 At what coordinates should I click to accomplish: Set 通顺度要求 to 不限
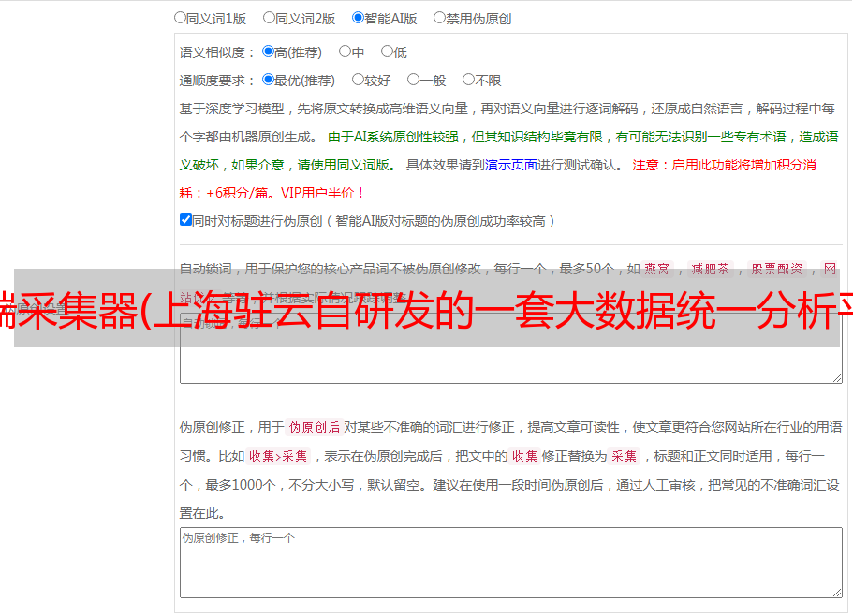pyautogui.click(x=468, y=80)
